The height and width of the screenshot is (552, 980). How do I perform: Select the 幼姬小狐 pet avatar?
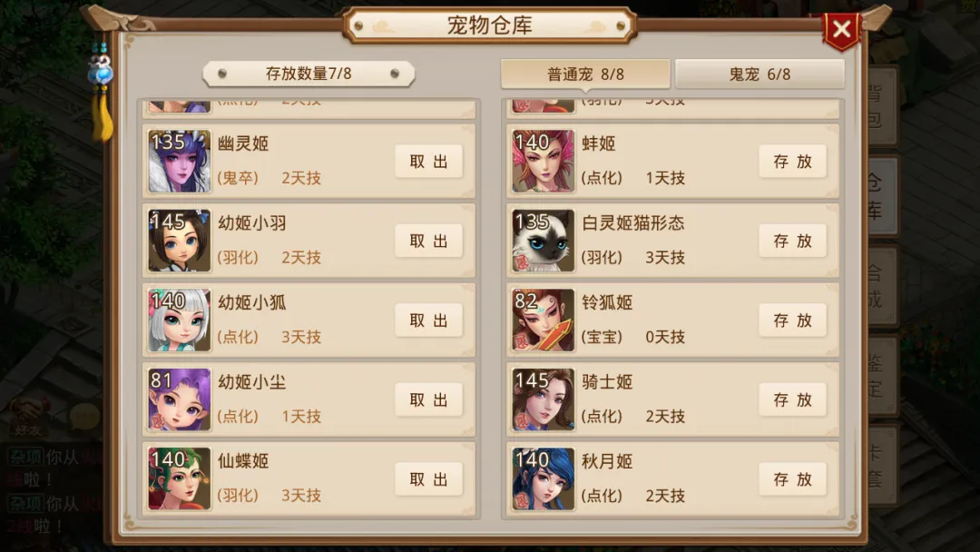[x=180, y=320]
